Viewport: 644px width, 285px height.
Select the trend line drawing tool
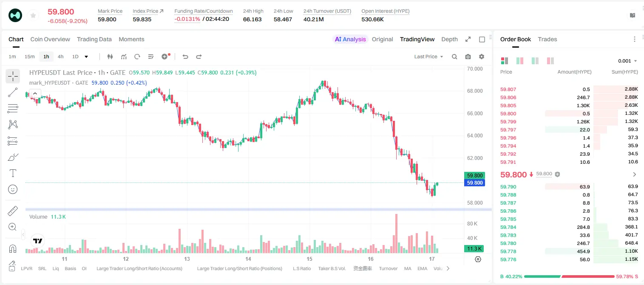click(x=13, y=92)
